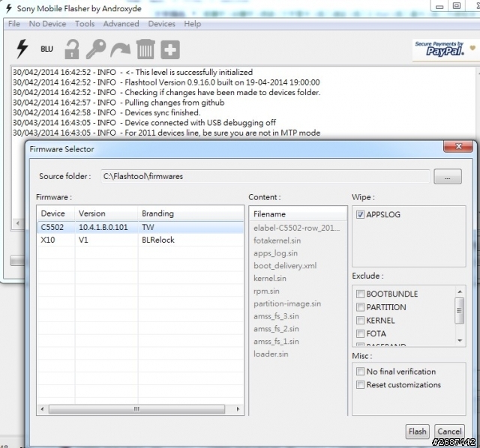This screenshot has height=448, width=480.
Task: Enable No final verification option
Action: 361,372
